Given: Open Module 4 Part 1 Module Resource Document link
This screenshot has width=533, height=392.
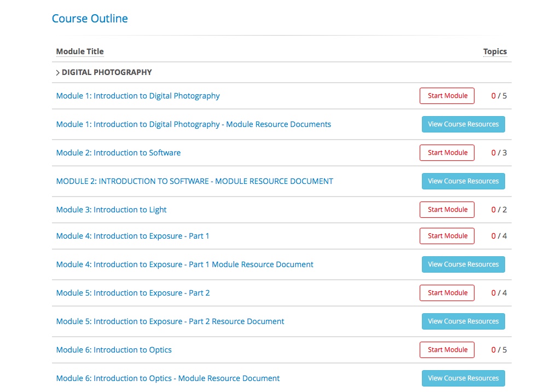Looking at the screenshot, I should (x=184, y=264).
